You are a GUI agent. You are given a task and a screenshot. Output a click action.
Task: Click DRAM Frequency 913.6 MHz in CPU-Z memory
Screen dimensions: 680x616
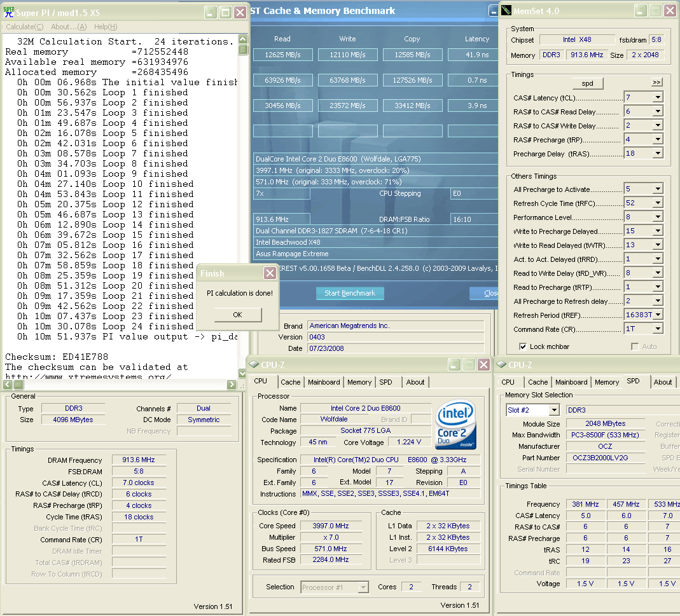coord(138,460)
